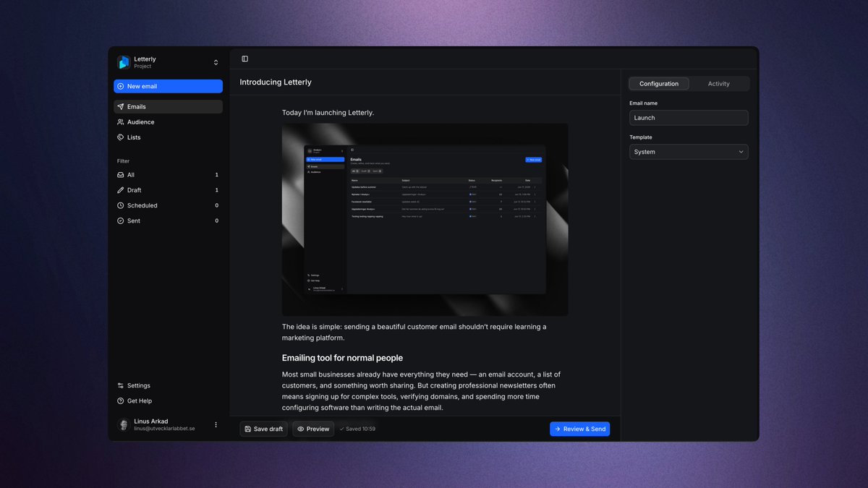Filter emails by Scheduled
Image resolution: width=868 pixels, height=488 pixels.
point(168,205)
